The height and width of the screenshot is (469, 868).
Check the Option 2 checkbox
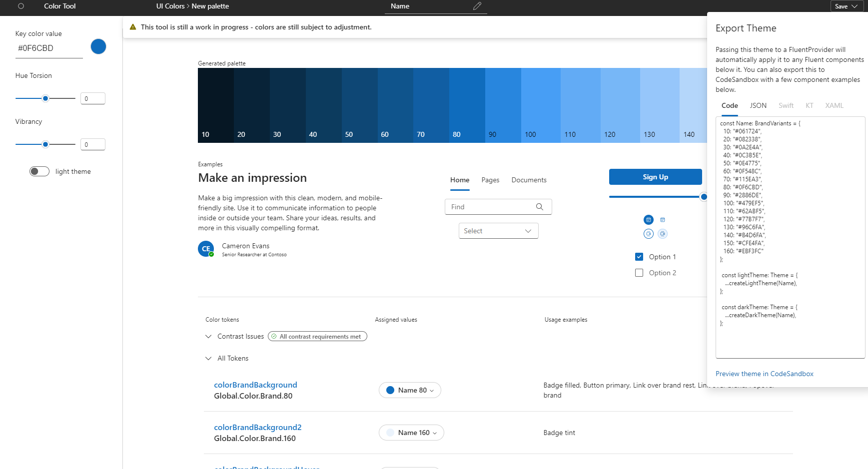[x=639, y=273]
